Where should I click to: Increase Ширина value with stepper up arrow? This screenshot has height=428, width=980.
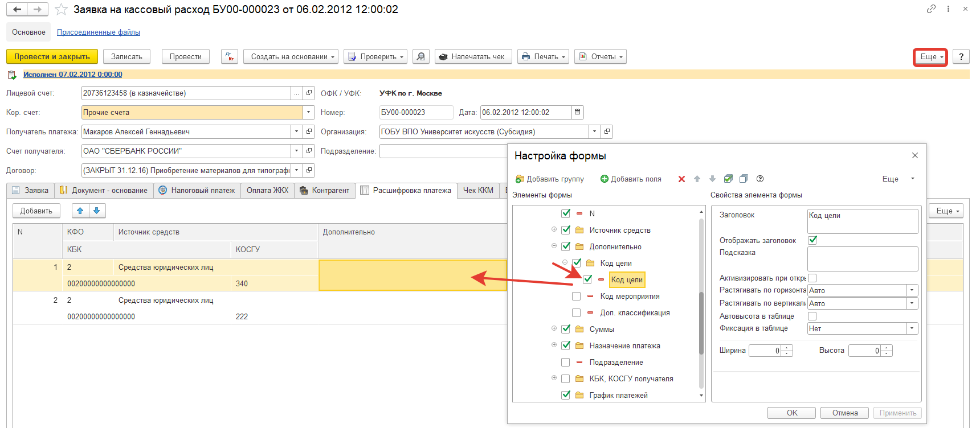click(x=787, y=348)
